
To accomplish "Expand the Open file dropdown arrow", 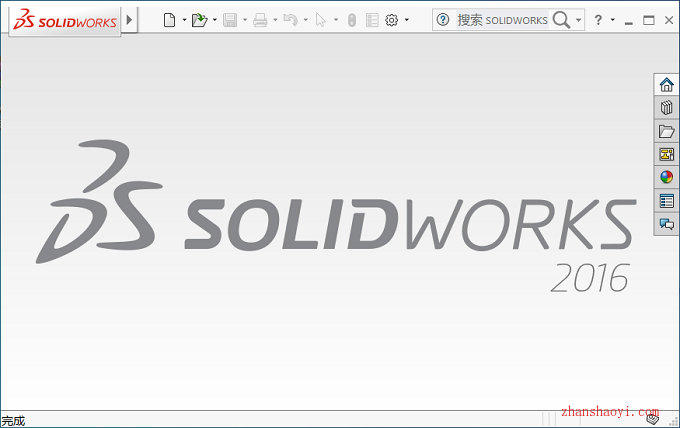I will coord(215,20).
